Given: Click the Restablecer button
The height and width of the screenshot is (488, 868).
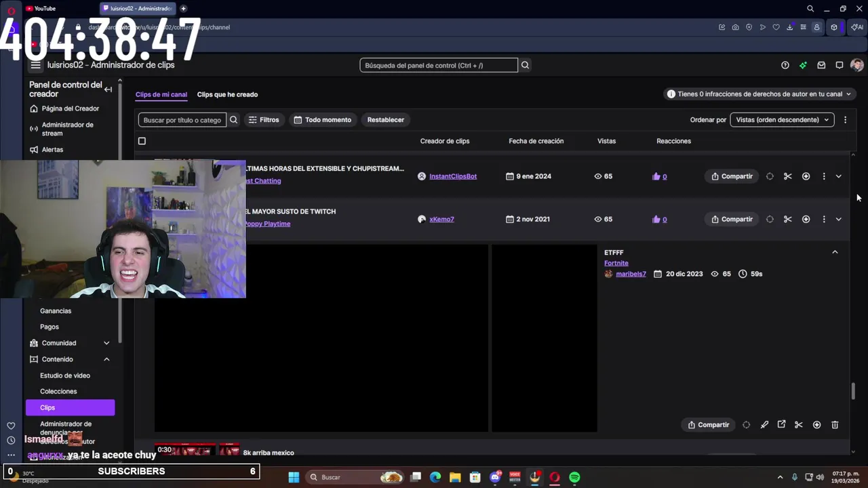Looking at the screenshot, I should (x=386, y=120).
